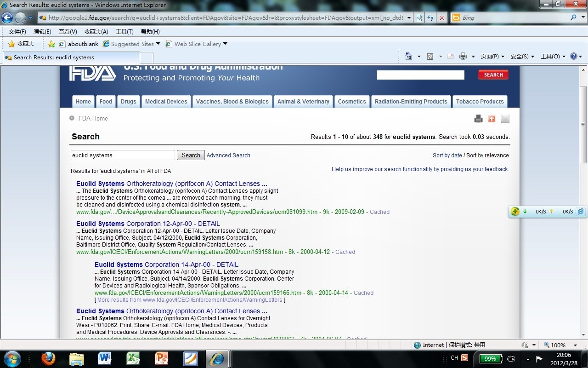This screenshot has width=588, height=368.
Task: Click the Bing magnifier search icon
Action: coord(573,17)
